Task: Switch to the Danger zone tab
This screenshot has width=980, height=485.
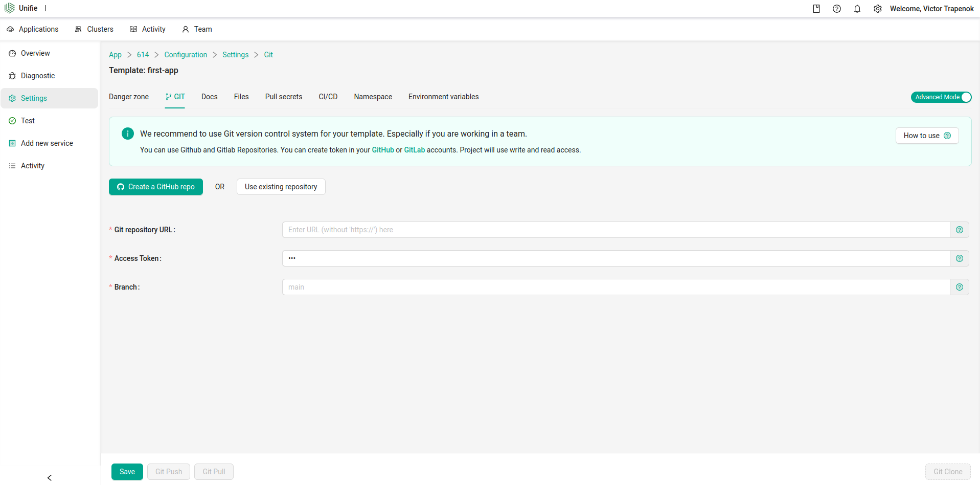Action: [129, 97]
